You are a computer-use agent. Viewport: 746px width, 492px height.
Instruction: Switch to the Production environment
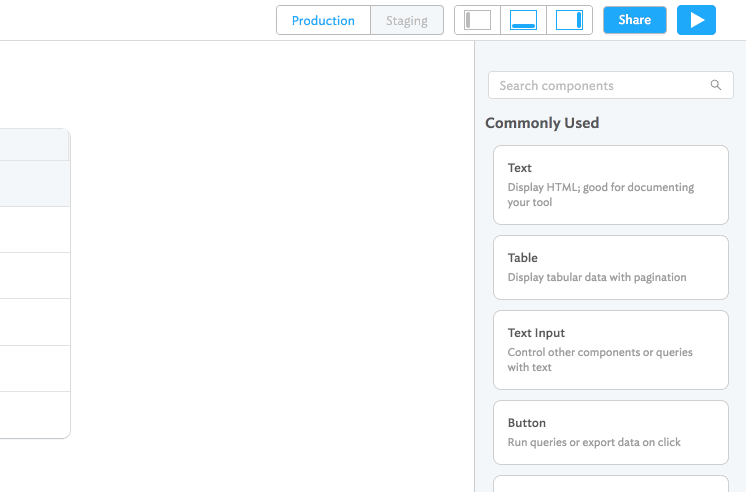323,20
